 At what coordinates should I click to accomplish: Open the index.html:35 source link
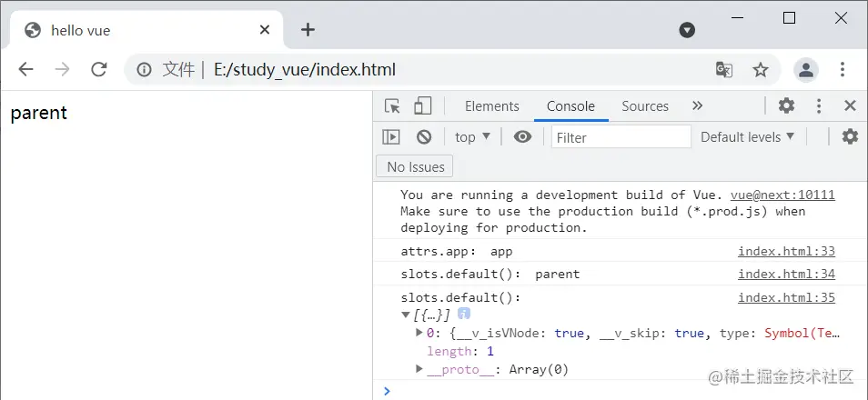786,297
